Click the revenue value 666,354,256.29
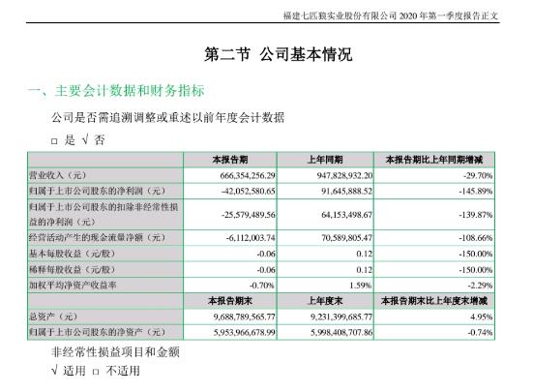Image resolution: width=533 pixels, height=392 pixels. [x=248, y=176]
